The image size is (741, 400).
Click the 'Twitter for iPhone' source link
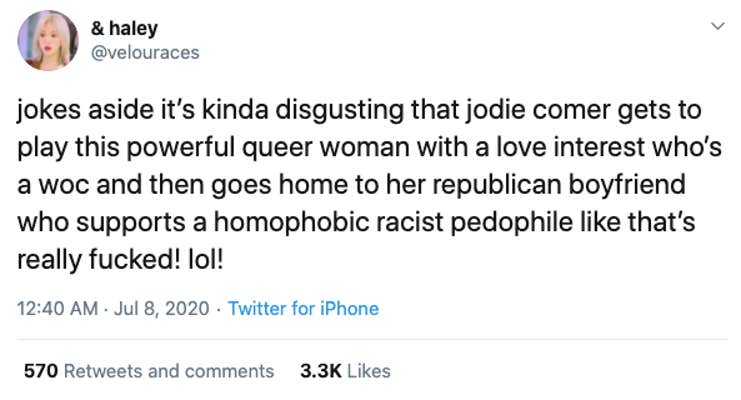tap(303, 309)
